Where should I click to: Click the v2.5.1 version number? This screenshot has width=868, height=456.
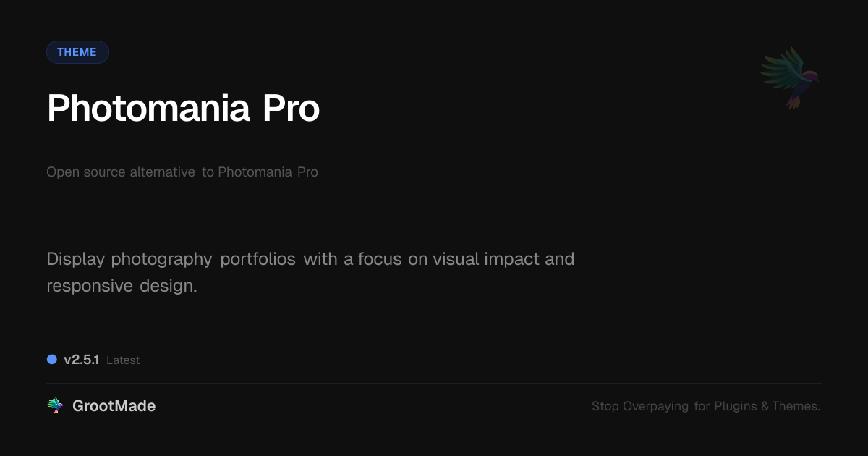(81, 360)
